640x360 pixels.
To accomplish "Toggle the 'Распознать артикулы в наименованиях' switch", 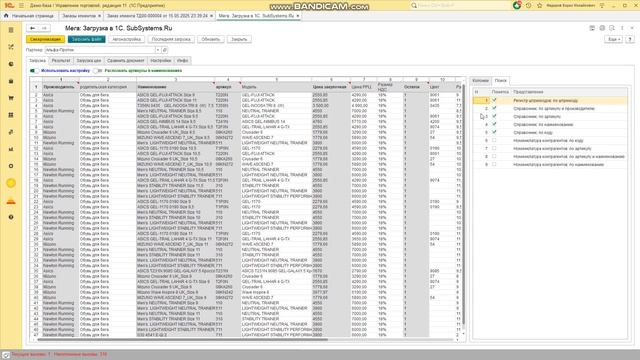I will coord(97,71).
